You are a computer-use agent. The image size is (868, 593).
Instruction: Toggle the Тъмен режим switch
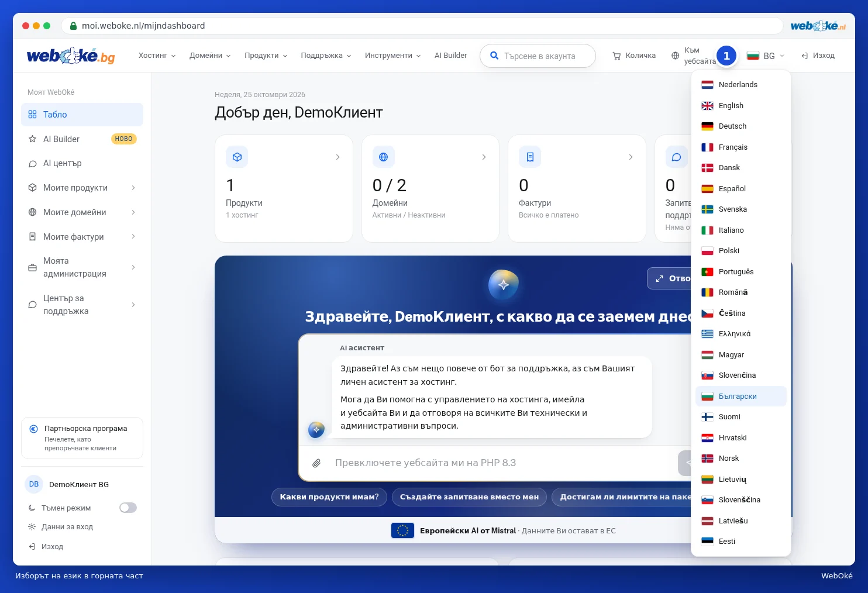pyautogui.click(x=128, y=508)
